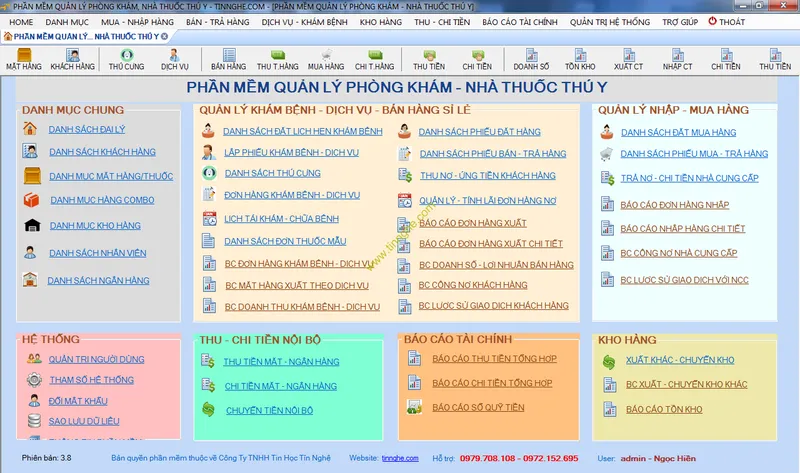The height and width of the screenshot is (473, 800).
Task: Open THU NỢ - ỨNG TIỀN KHÁCH HÀNG link
Action: point(488,175)
